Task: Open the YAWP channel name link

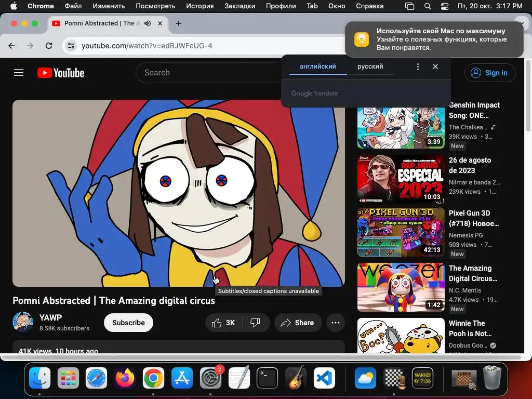Action: [x=50, y=317]
